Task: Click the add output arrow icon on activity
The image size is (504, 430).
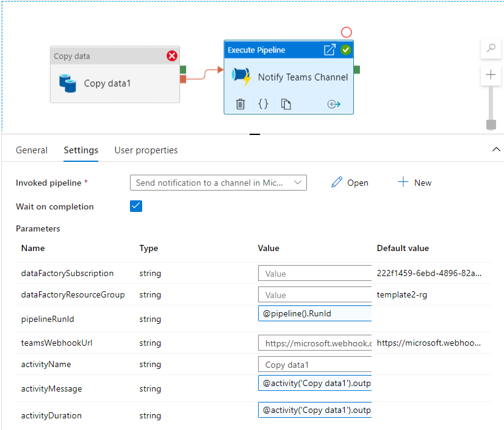Action: (x=334, y=104)
